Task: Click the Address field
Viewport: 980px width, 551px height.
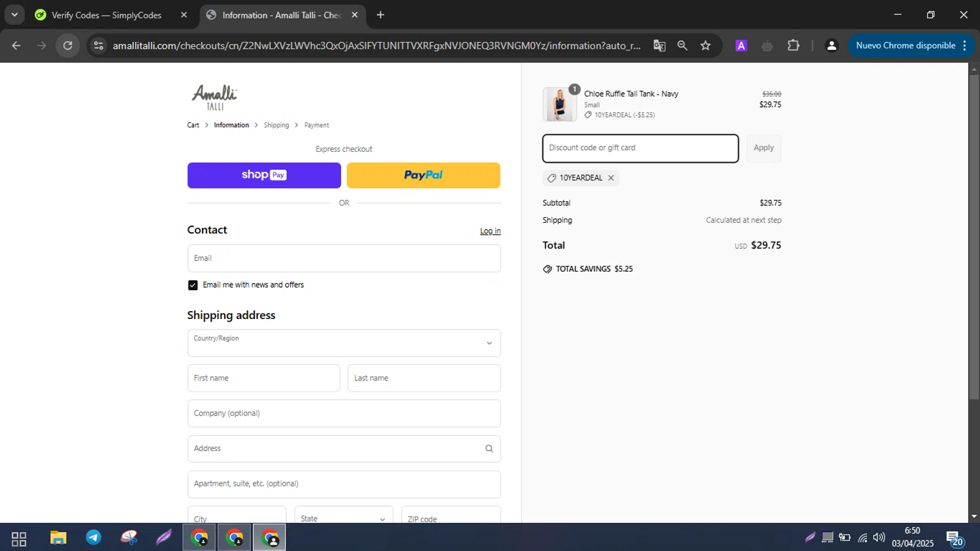Action: tap(344, 449)
